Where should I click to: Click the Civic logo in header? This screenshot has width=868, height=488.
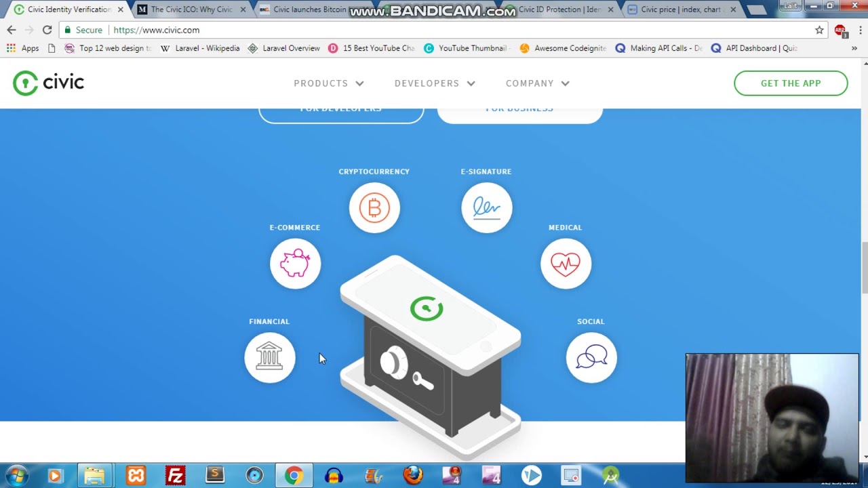click(48, 83)
